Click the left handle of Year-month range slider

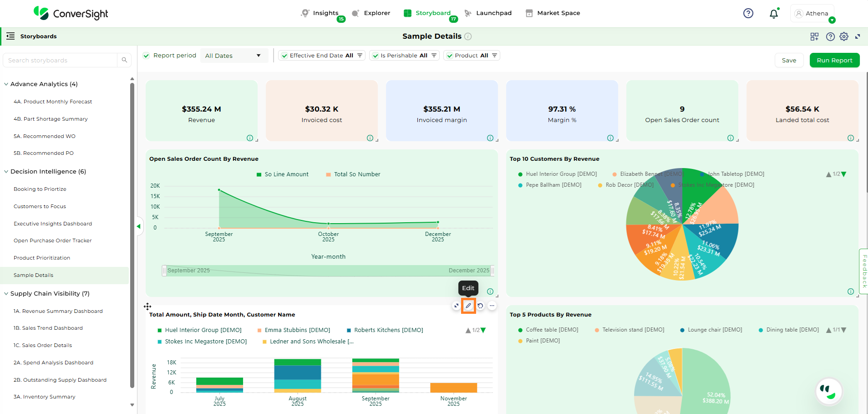[x=164, y=271]
